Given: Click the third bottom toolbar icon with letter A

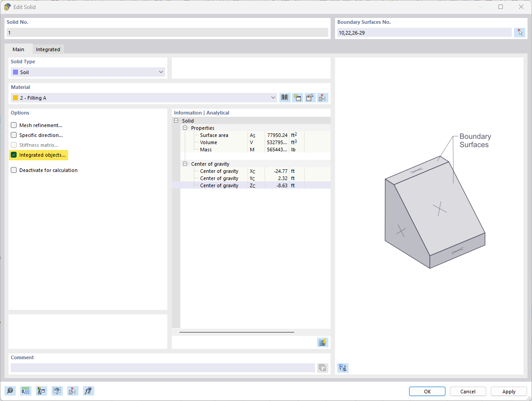Looking at the screenshot, I should coord(41,391).
